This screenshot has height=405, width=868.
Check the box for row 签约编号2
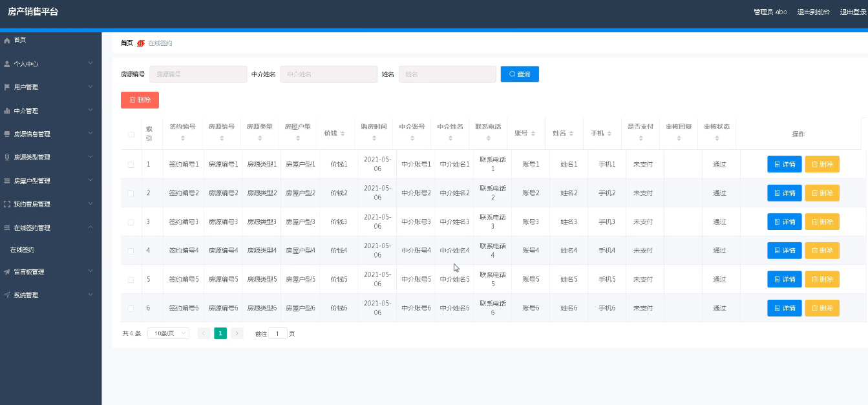(131, 193)
